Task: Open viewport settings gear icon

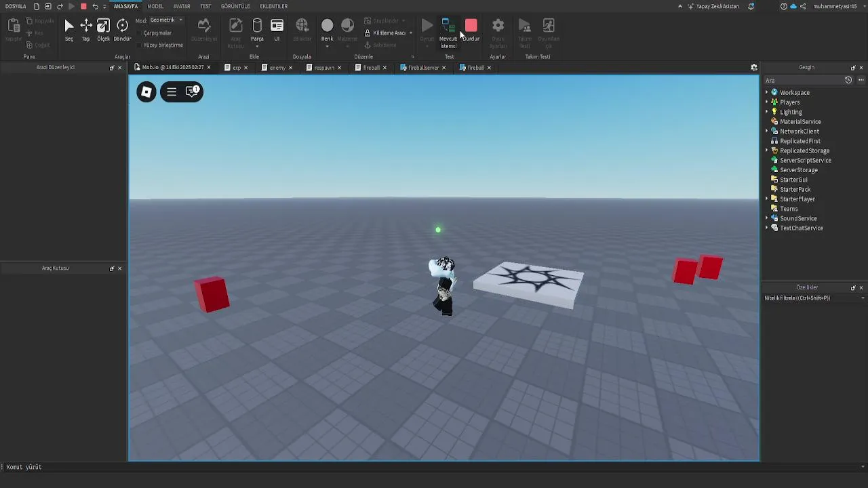Action: pyautogui.click(x=753, y=67)
